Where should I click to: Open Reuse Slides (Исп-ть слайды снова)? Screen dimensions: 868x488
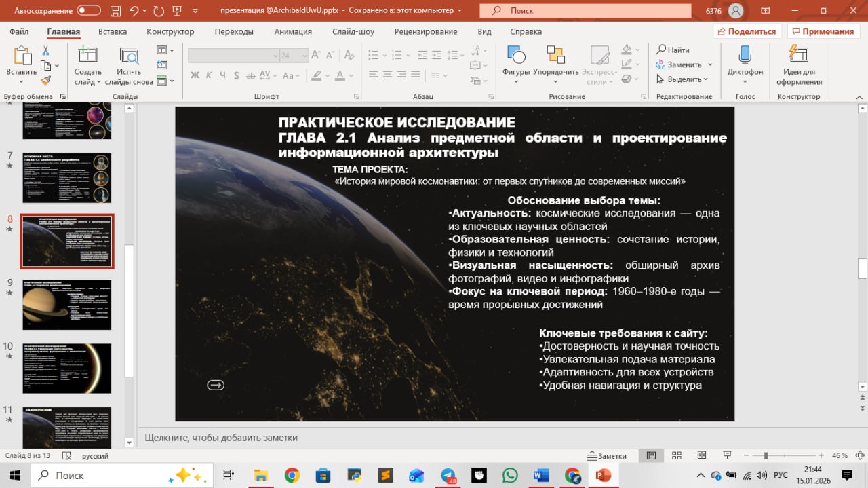[x=128, y=67]
